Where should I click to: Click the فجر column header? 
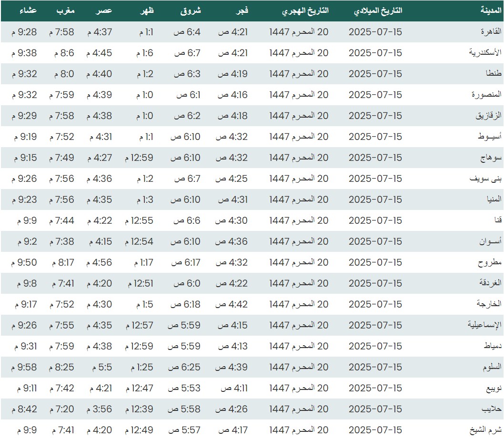pos(242,10)
